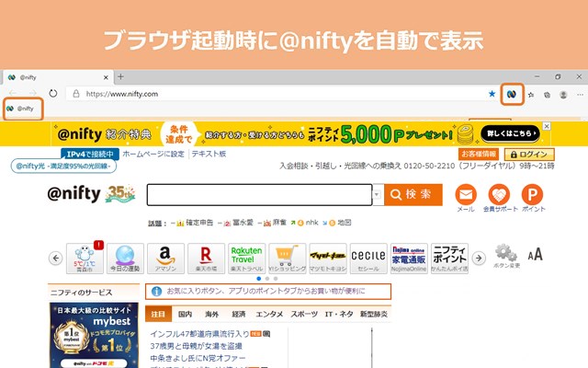Click the お客様情報 button
588x368 pixels.
point(479,154)
